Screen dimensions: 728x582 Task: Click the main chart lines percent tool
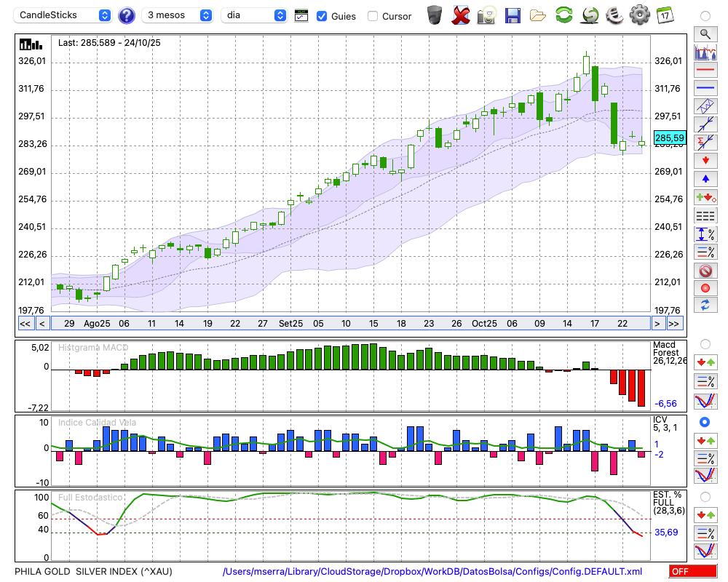705,252
